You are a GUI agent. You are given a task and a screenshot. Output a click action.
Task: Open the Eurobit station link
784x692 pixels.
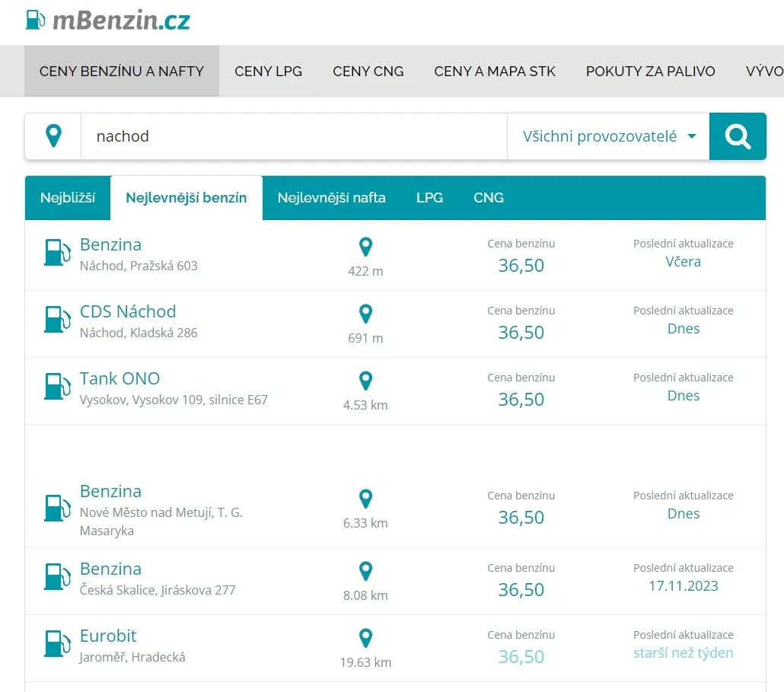click(108, 636)
